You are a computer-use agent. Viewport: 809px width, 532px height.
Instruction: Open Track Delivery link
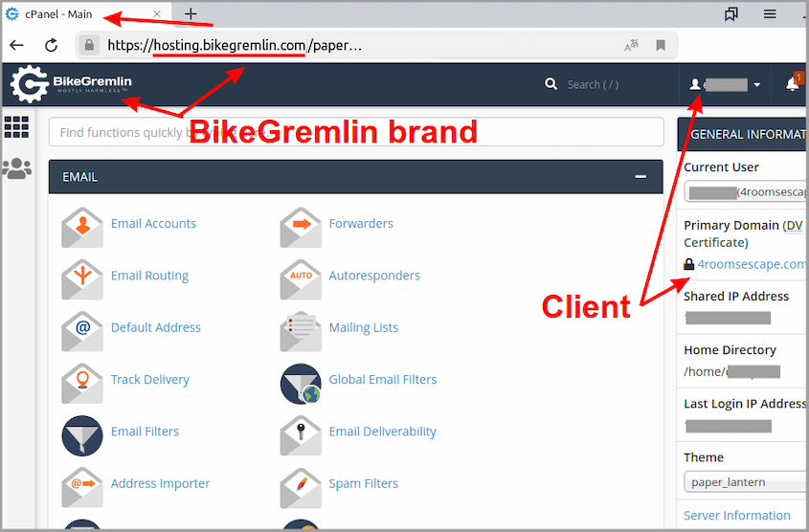(x=150, y=380)
